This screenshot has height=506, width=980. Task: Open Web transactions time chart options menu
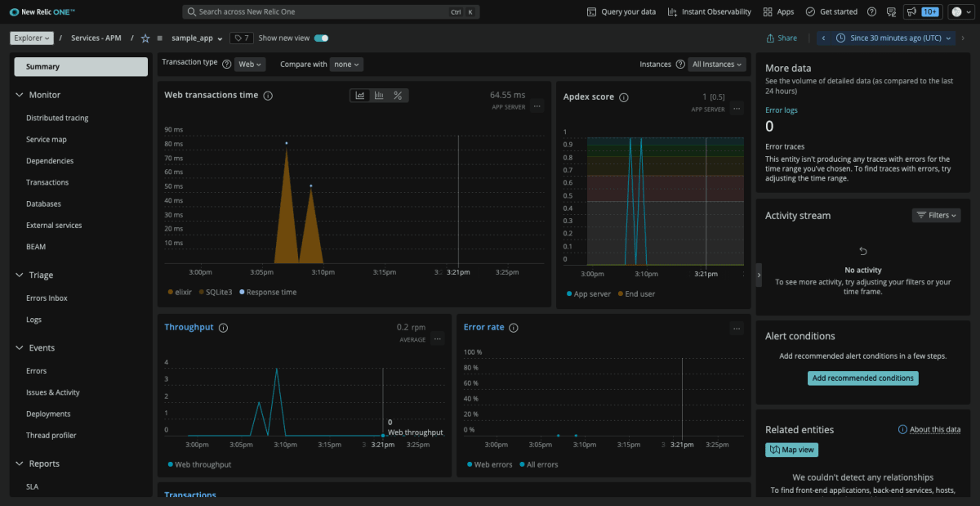pos(537,106)
